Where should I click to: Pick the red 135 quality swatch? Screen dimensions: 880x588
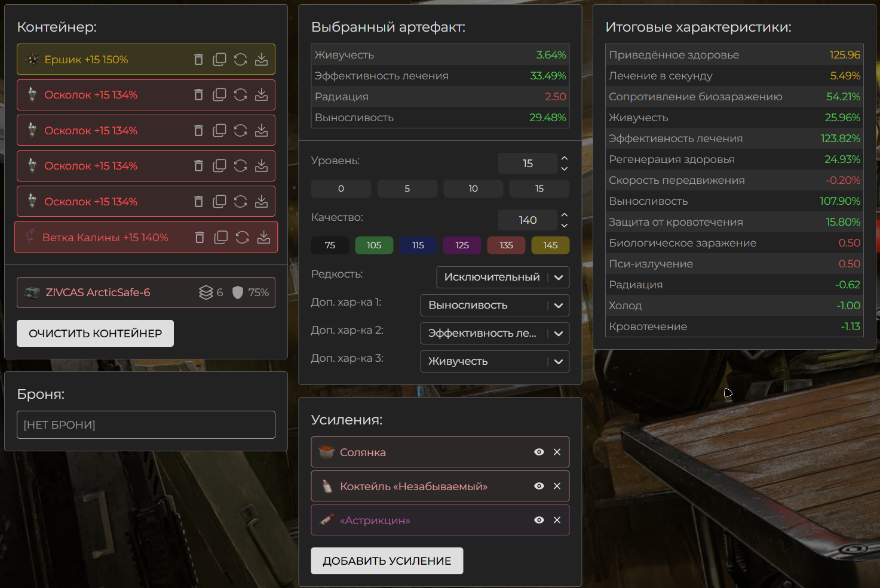click(506, 245)
